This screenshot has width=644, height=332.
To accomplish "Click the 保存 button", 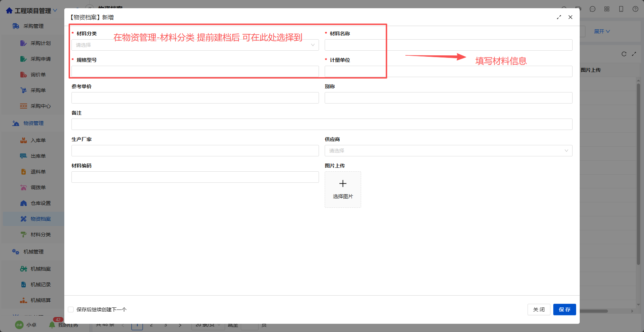I will click(x=564, y=310).
